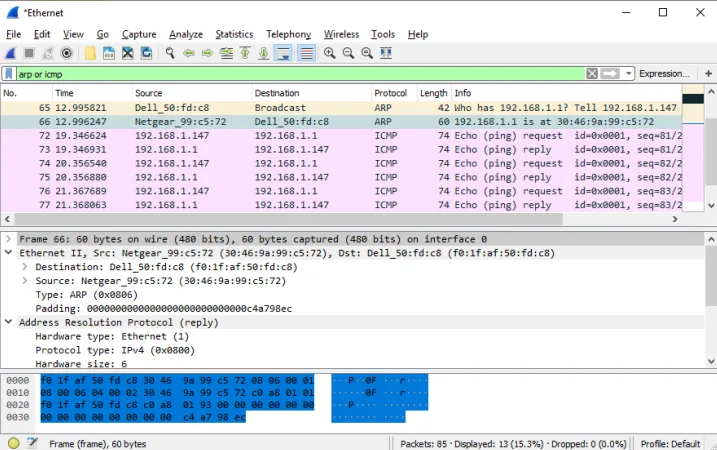This screenshot has height=450, width=717.
Task: Restart the current capture
Action: (x=48, y=53)
